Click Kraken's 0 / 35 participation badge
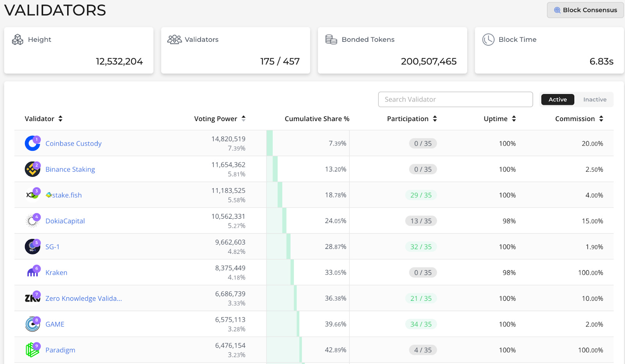Viewport: 625px width, 364px height. pos(423,272)
